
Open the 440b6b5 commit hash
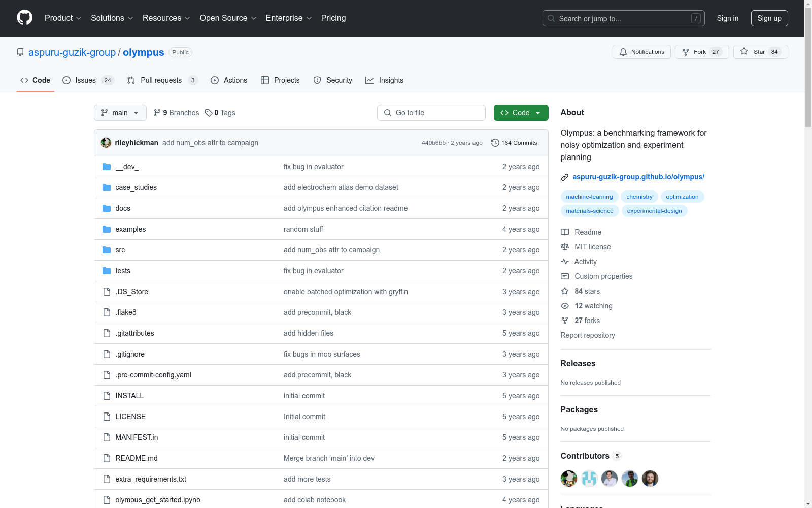pyautogui.click(x=433, y=143)
